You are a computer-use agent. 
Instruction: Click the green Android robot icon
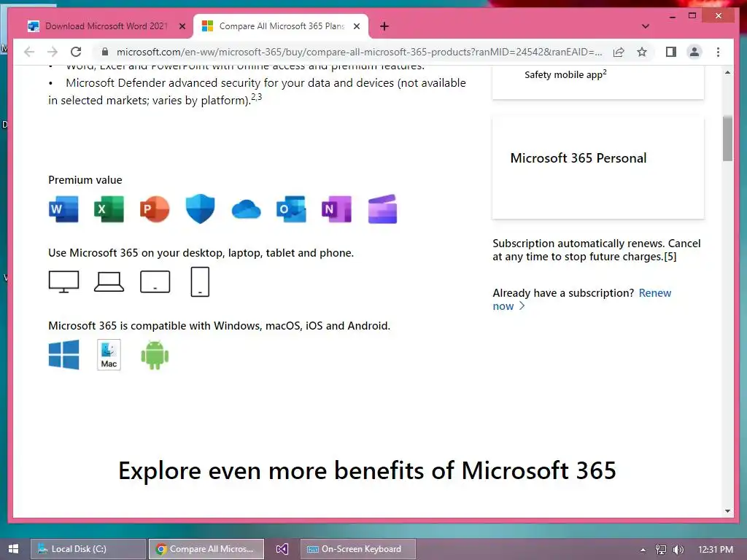[155, 355]
